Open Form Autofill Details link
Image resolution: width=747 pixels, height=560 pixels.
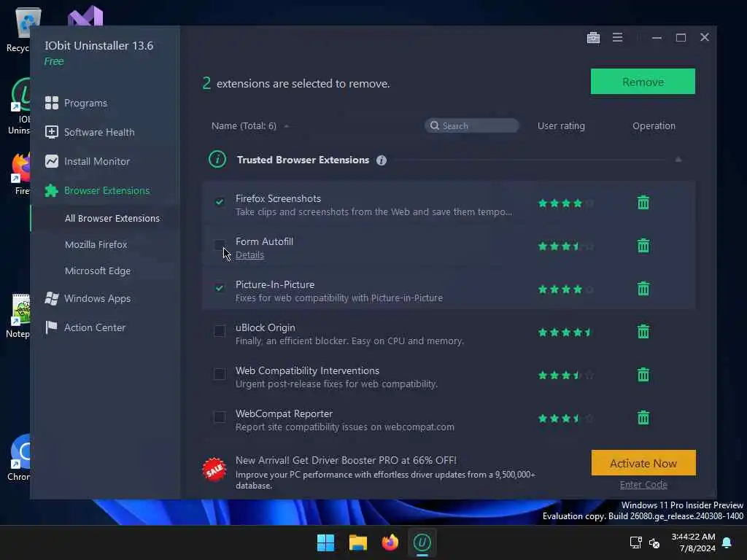coord(249,254)
